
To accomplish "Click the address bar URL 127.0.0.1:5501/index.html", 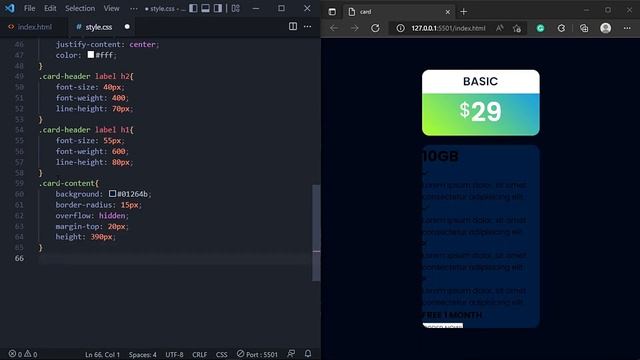I will pyautogui.click(x=448, y=28).
